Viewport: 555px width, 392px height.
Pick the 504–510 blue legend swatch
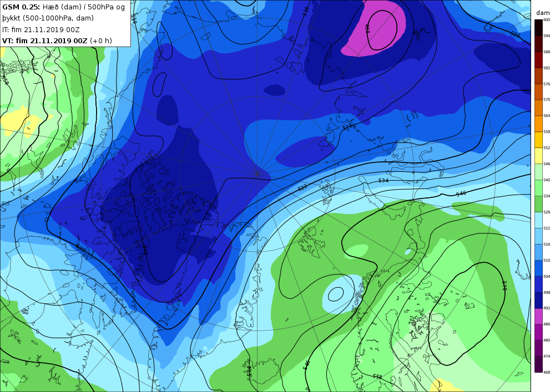tap(538, 268)
